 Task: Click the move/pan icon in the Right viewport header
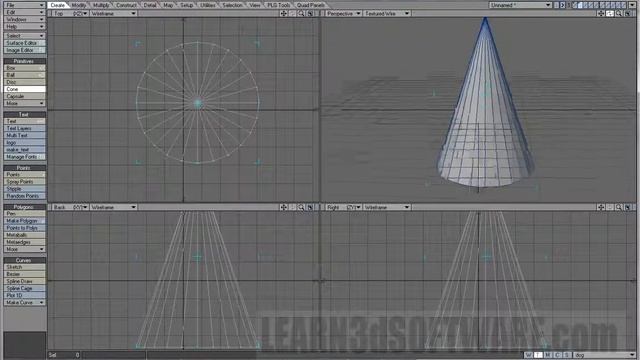click(x=601, y=207)
